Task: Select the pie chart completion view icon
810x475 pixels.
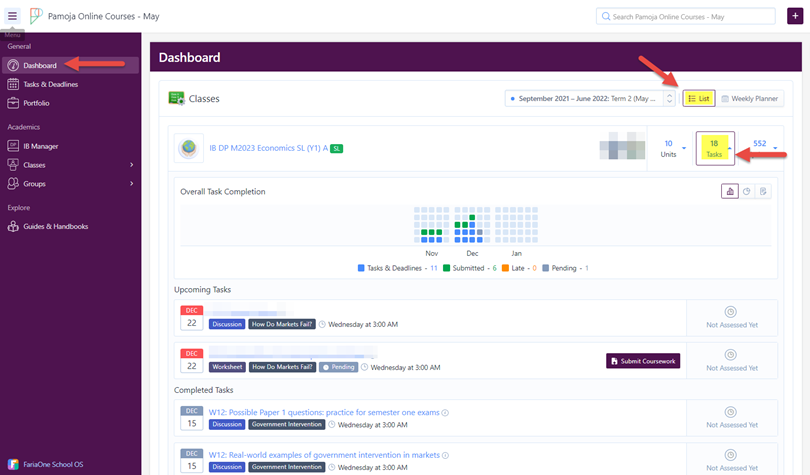Action: (x=746, y=192)
